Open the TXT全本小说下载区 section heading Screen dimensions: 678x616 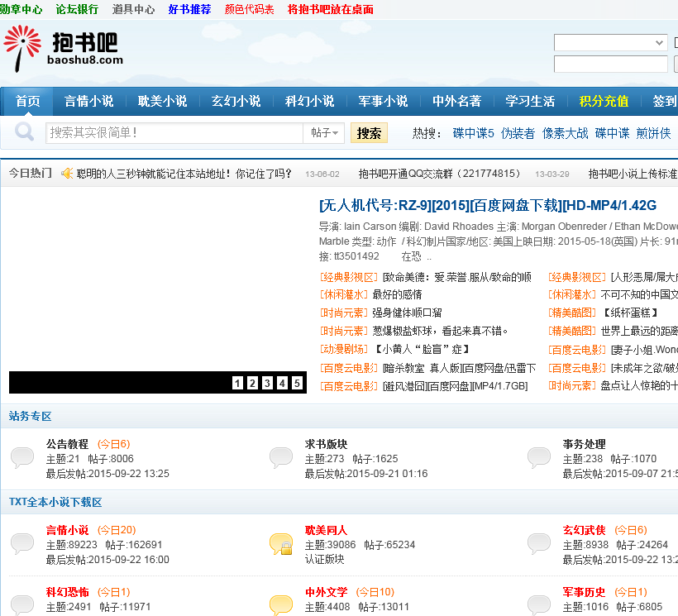[55, 502]
